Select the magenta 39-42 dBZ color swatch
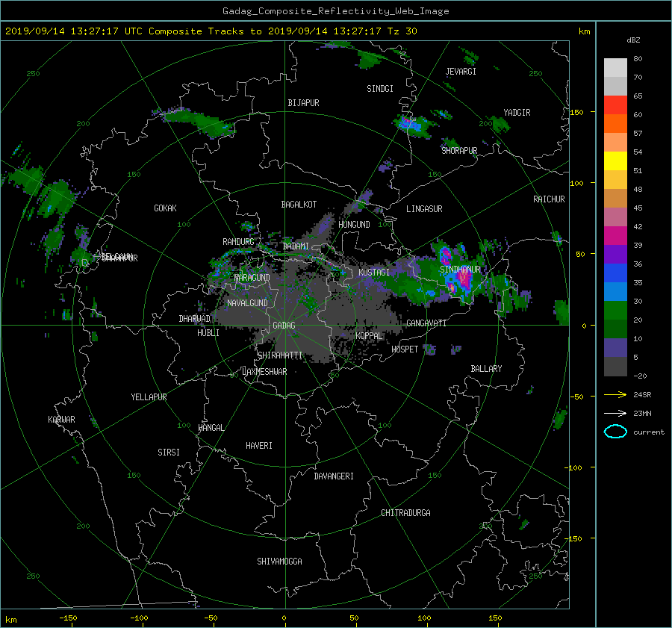This screenshot has height=628, width=672. pyautogui.click(x=615, y=236)
